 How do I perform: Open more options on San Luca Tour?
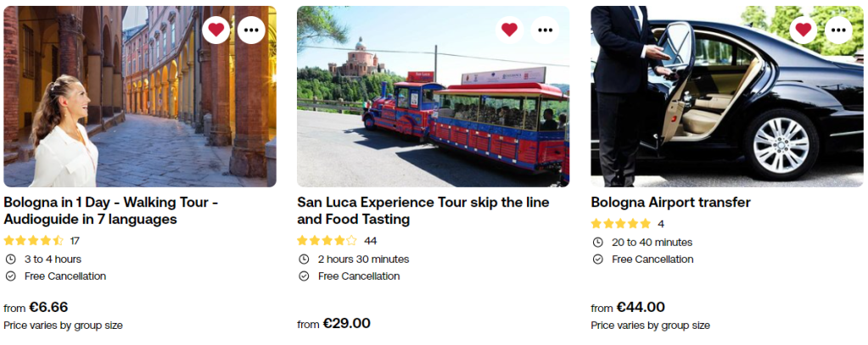tap(545, 30)
